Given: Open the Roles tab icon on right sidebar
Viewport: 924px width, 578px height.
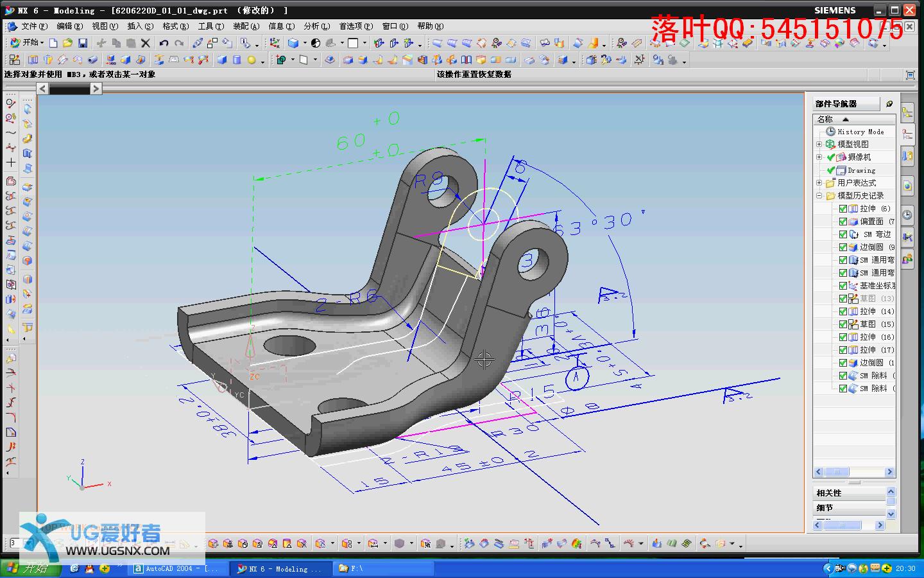Looking at the screenshot, I should pyautogui.click(x=907, y=259).
